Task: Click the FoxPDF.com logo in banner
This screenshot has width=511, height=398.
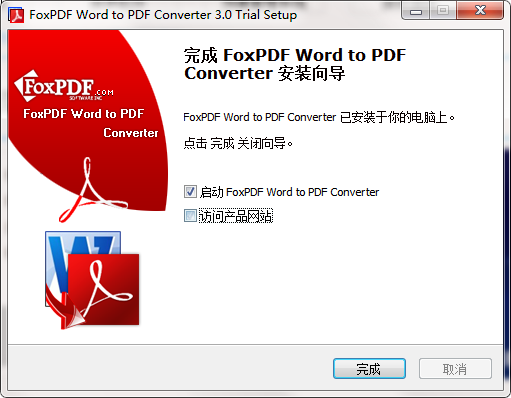Action: (x=63, y=86)
